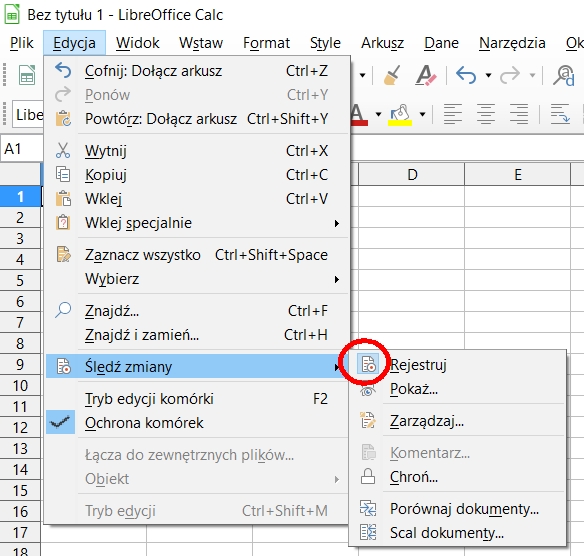The width and height of the screenshot is (584, 556).
Task: Click the Wklej specjalnie clipboard icon
Action: point(63,222)
